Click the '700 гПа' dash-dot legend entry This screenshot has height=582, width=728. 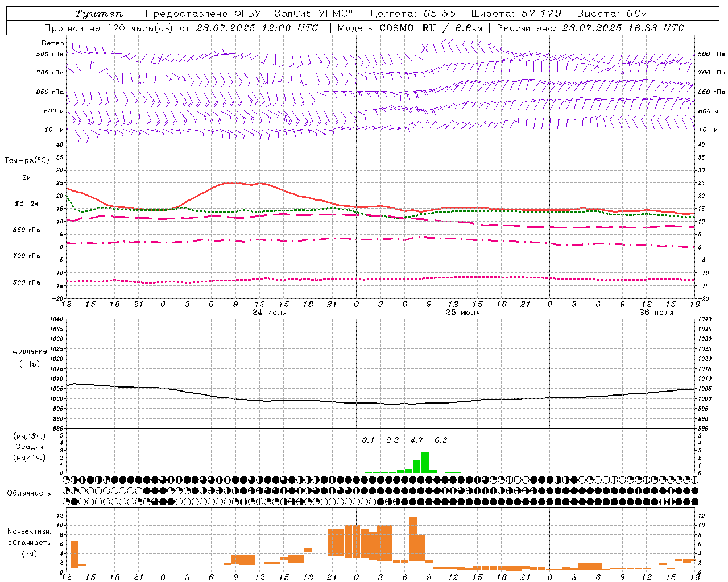click(27, 256)
